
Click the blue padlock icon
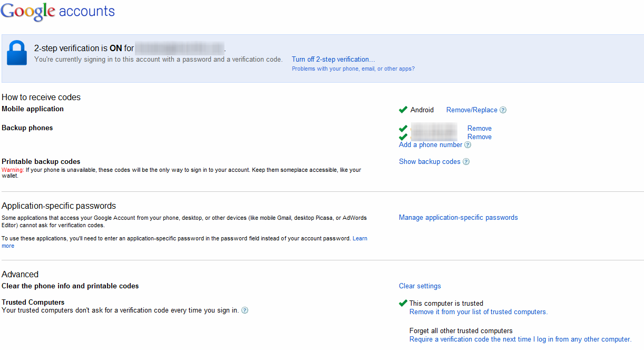17,53
